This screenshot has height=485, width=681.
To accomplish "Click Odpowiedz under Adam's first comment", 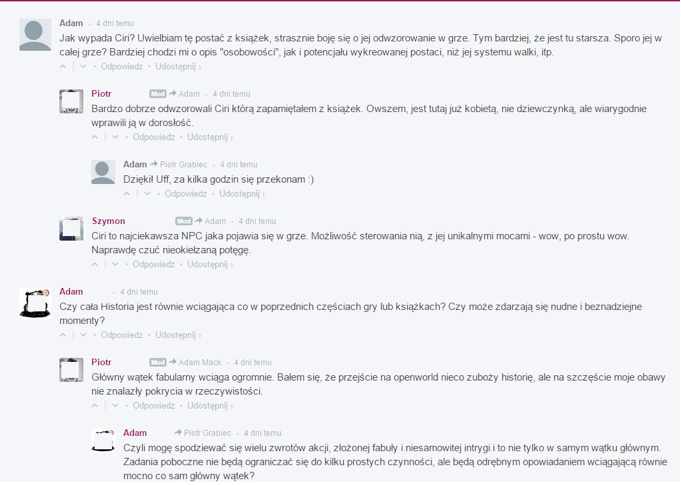I will [x=122, y=66].
